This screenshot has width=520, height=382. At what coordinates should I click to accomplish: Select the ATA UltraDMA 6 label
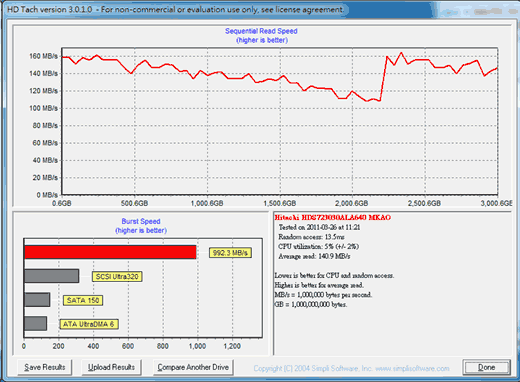tap(89, 324)
